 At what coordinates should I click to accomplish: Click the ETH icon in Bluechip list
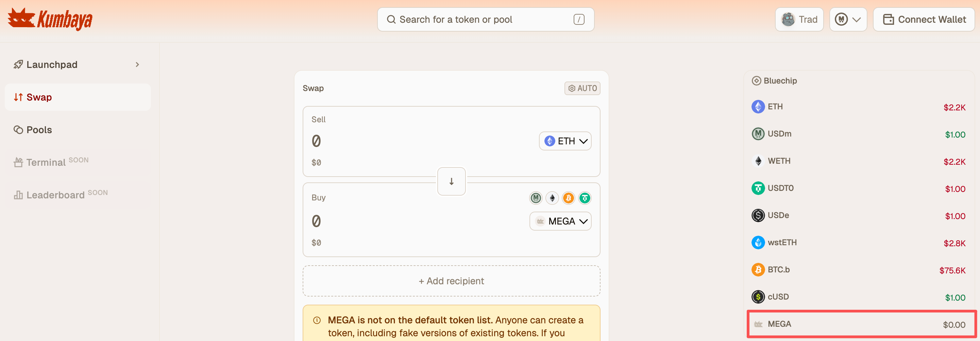coord(758,107)
